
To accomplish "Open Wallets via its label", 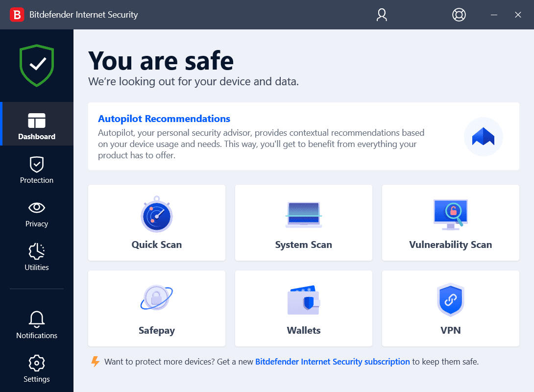I will [303, 330].
